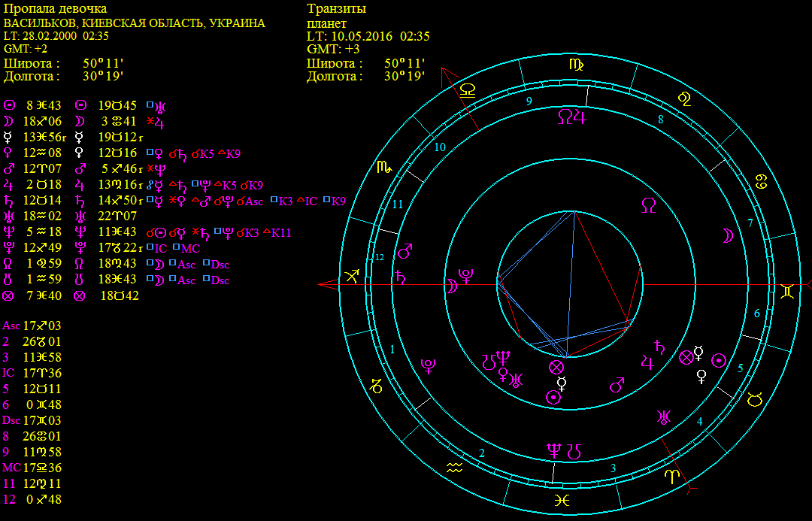812x521 pixels.
Task: Click the transit Mars glyph in house 12
Action: point(405,250)
